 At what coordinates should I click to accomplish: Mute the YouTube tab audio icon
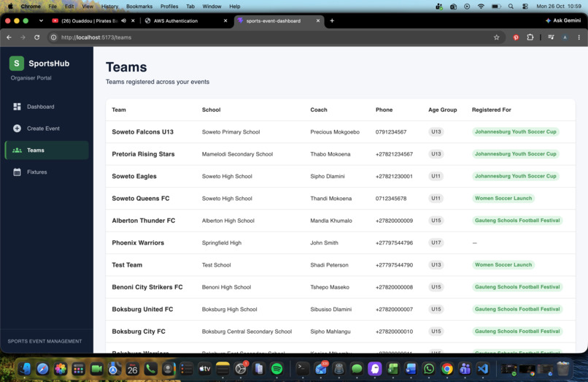(124, 20)
